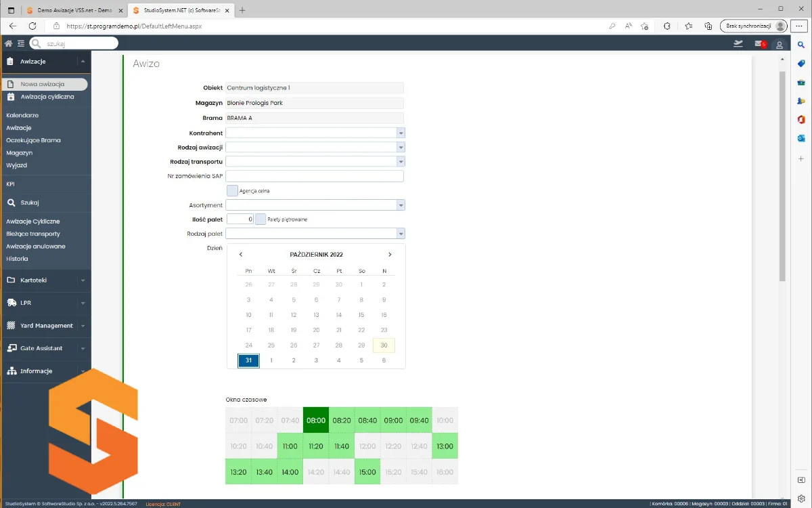Click the Nr zamówienia SAP field
Screen dimensions: 812x508
coord(315,176)
